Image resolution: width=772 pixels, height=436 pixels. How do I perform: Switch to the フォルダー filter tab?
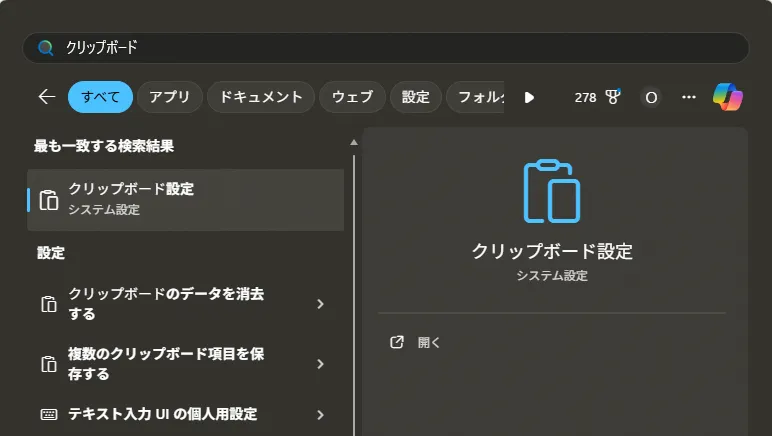pyautogui.click(x=475, y=97)
